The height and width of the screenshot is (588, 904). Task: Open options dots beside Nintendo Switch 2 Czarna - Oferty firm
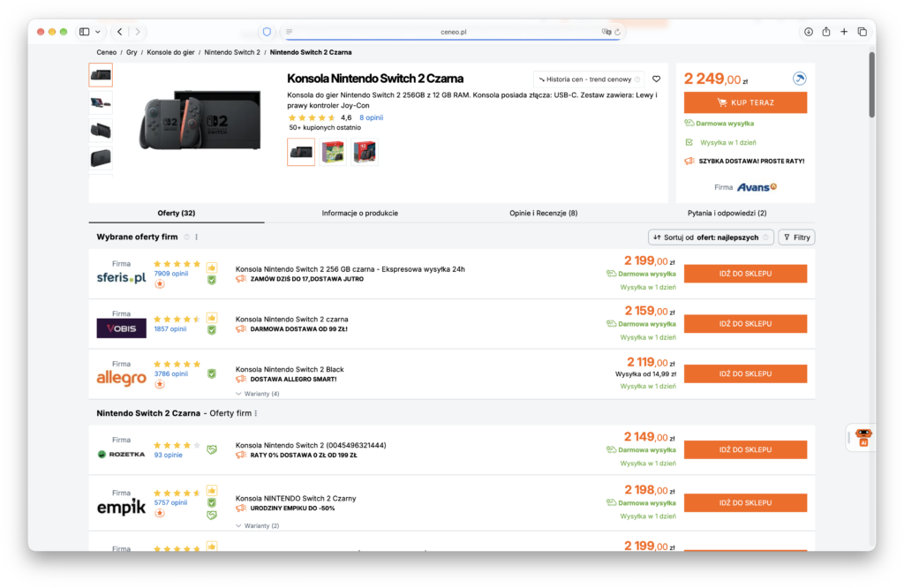[x=256, y=413]
